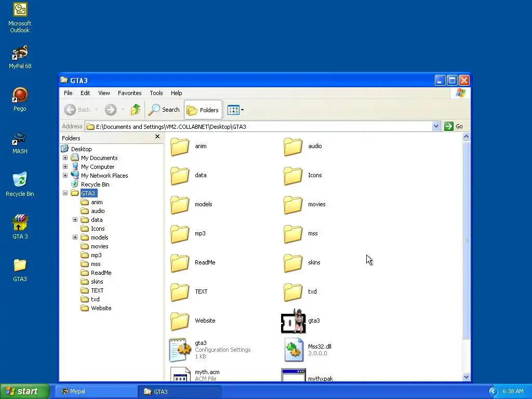This screenshot has width=532, height=399.
Task: Select Recycle Bin in folder tree
Action: pyautogui.click(x=90, y=184)
